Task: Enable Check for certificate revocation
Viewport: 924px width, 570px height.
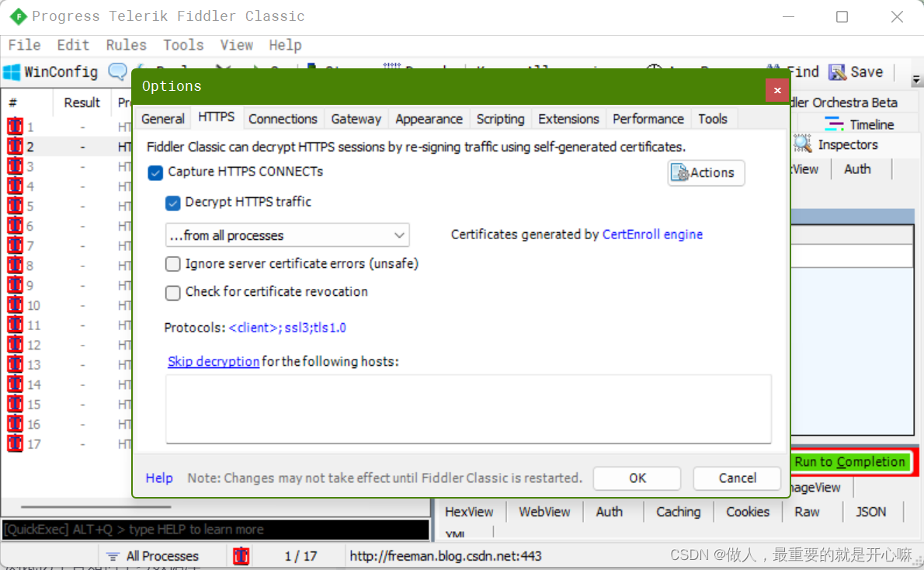Action: (x=172, y=292)
